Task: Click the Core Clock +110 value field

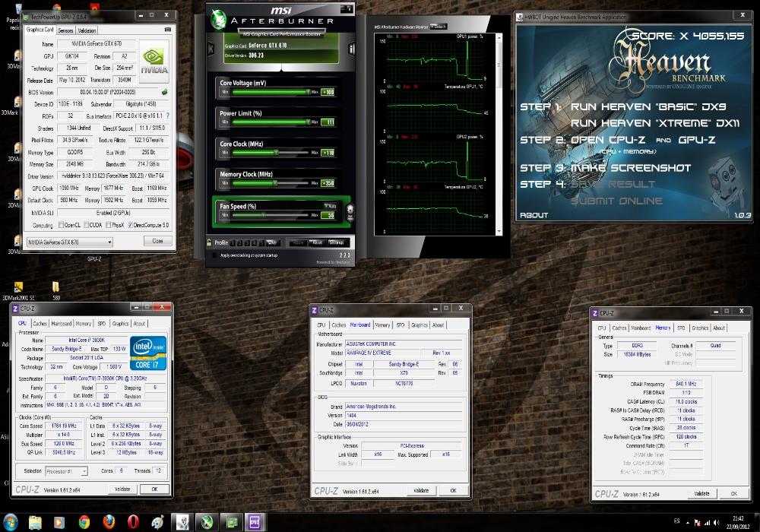Action: (328, 153)
